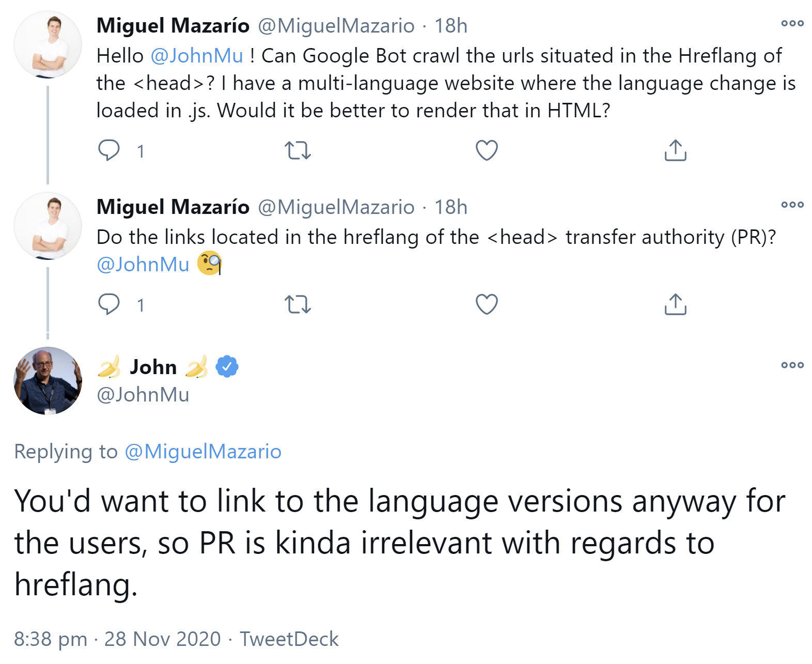Retweet the first Hreflang crawl tweet
Screen dimensions: 812x664
[x=298, y=150]
